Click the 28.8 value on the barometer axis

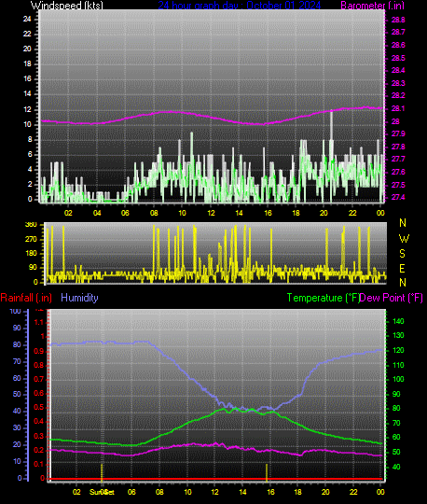(398, 20)
